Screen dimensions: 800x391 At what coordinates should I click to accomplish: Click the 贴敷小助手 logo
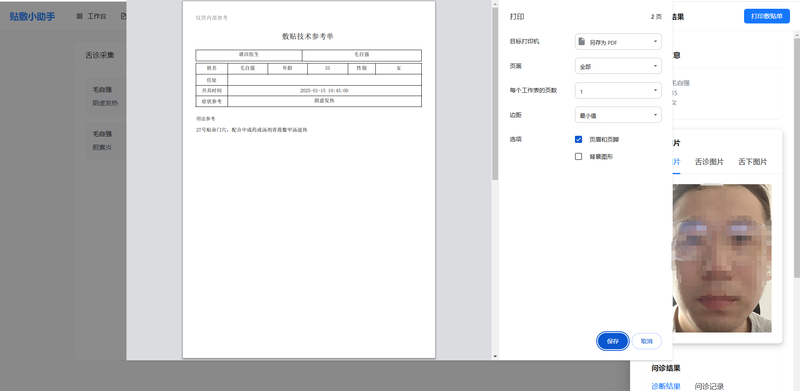32,16
